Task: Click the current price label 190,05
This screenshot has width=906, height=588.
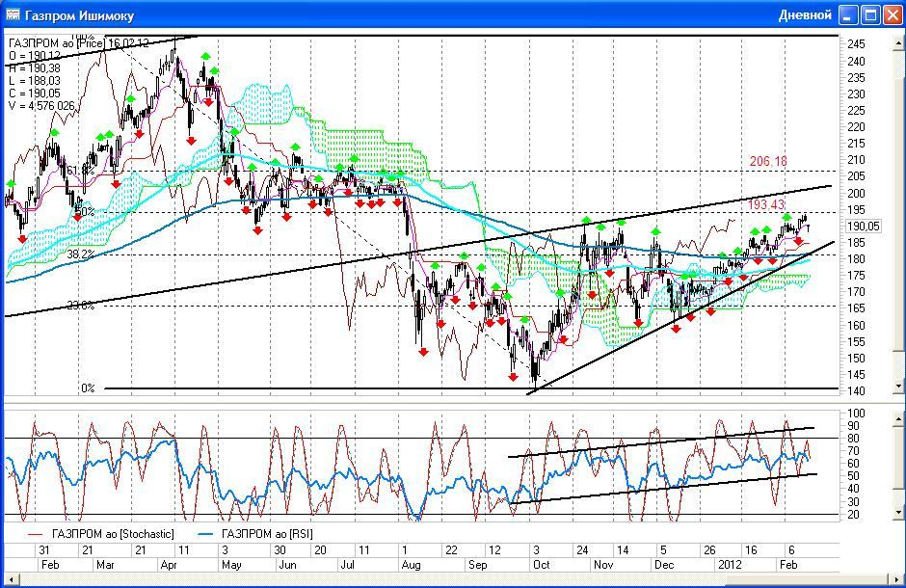Action: coord(864,227)
